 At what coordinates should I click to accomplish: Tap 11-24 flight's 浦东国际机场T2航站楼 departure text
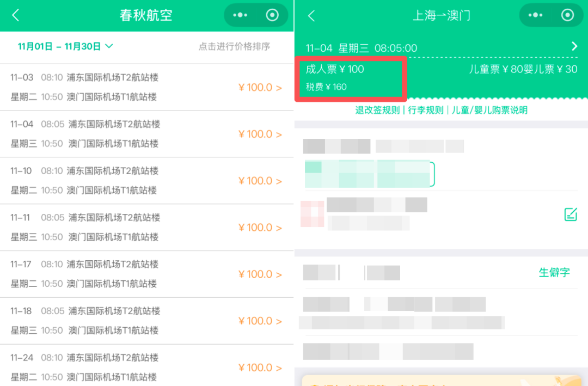click(x=113, y=358)
